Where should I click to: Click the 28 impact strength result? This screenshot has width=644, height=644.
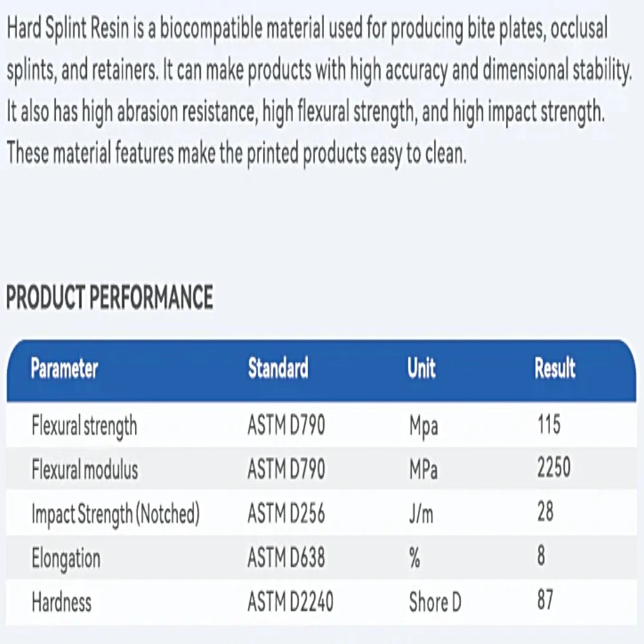pos(545,513)
